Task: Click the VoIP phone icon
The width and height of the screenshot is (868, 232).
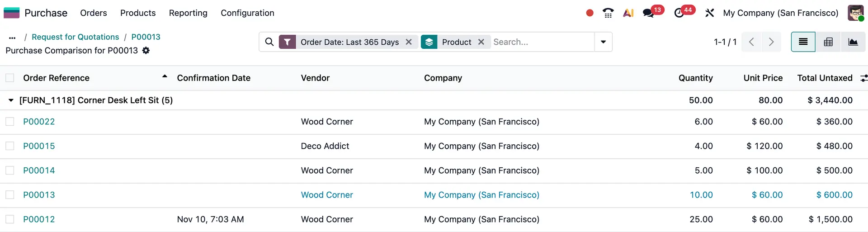Action: tap(608, 13)
